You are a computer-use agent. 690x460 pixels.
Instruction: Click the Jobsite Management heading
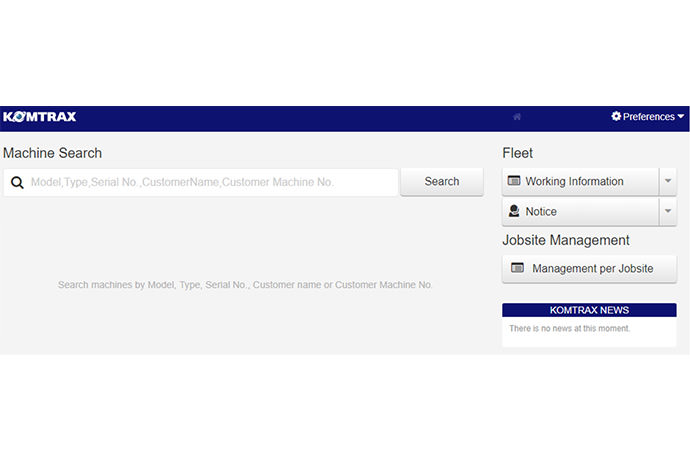tap(565, 240)
